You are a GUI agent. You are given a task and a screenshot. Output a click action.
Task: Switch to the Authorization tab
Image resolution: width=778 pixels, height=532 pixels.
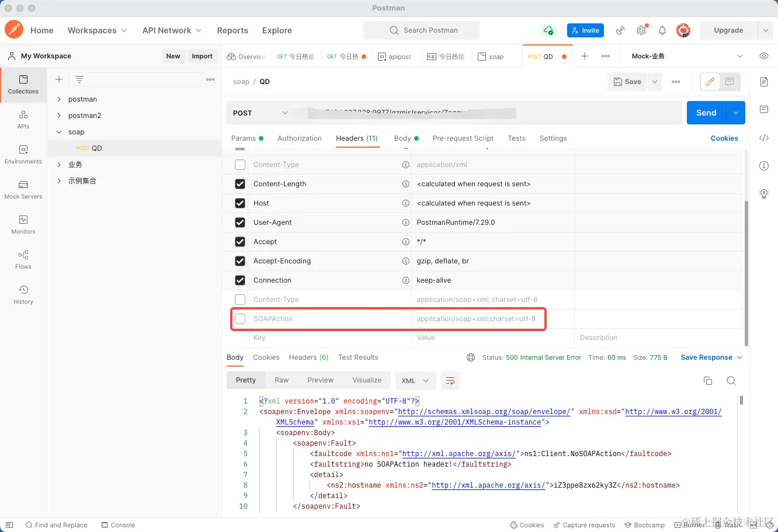click(300, 138)
